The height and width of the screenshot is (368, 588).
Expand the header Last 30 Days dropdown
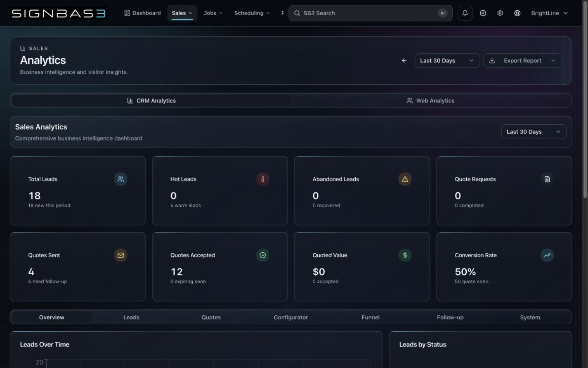coord(447,61)
